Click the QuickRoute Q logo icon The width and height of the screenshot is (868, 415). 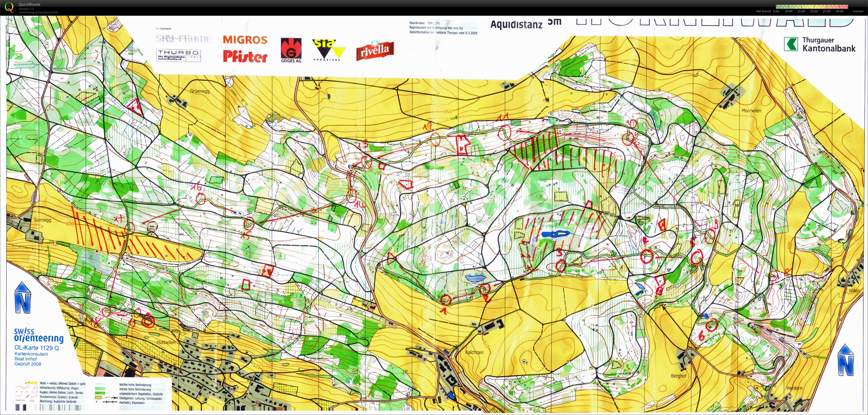[x=9, y=7]
